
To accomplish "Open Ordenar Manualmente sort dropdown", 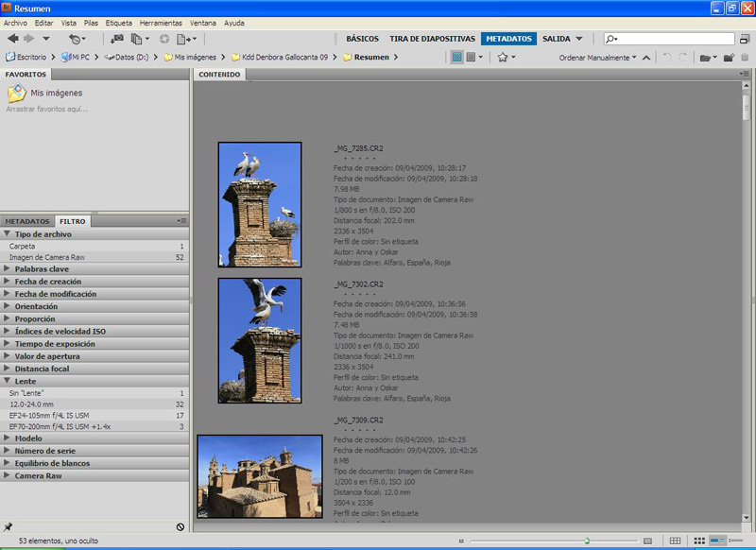I will 597,58.
